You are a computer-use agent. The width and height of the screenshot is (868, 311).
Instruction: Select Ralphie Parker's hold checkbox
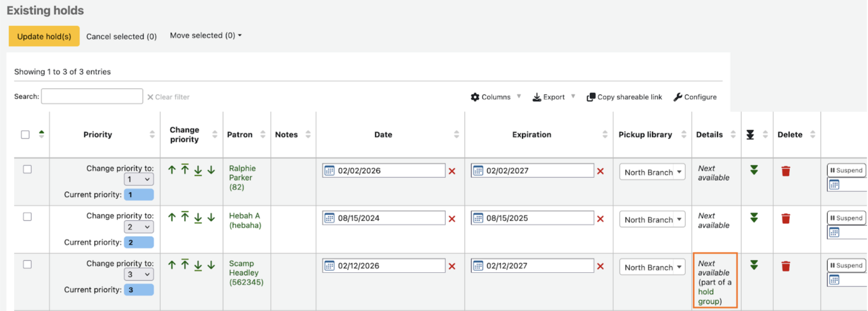(x=27, y=169)
